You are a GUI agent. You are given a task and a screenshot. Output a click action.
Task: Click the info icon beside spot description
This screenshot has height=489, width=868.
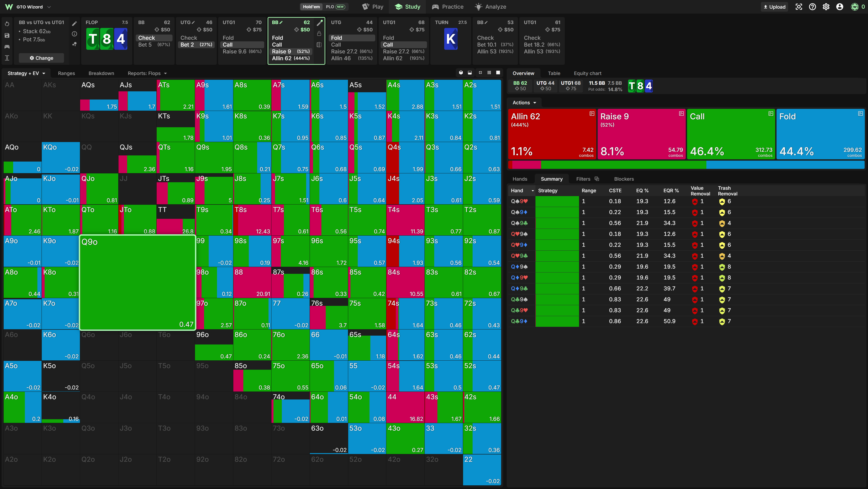pos(74,34)
